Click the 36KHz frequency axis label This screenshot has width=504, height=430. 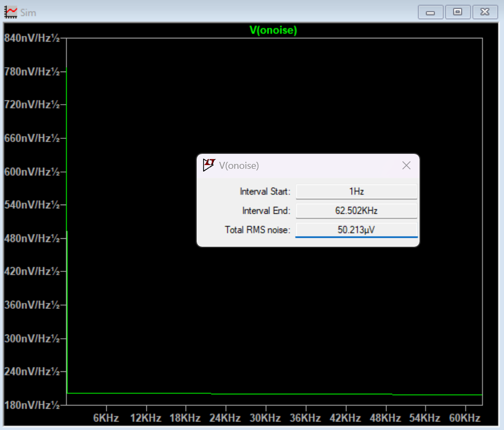tap(305, 418)
